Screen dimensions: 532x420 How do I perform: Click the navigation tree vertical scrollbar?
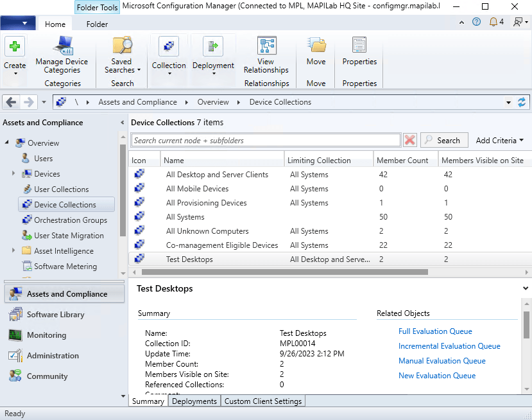[x=123, y=190]
